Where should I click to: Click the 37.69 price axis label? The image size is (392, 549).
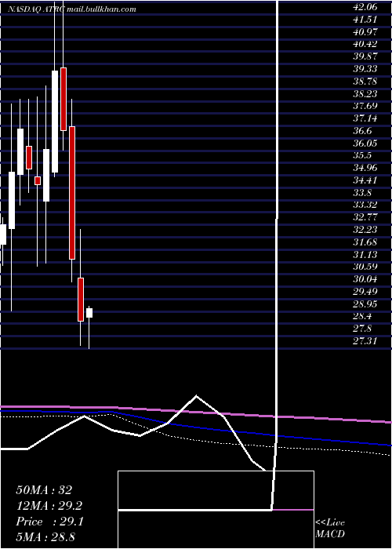(x=365, y=106)
